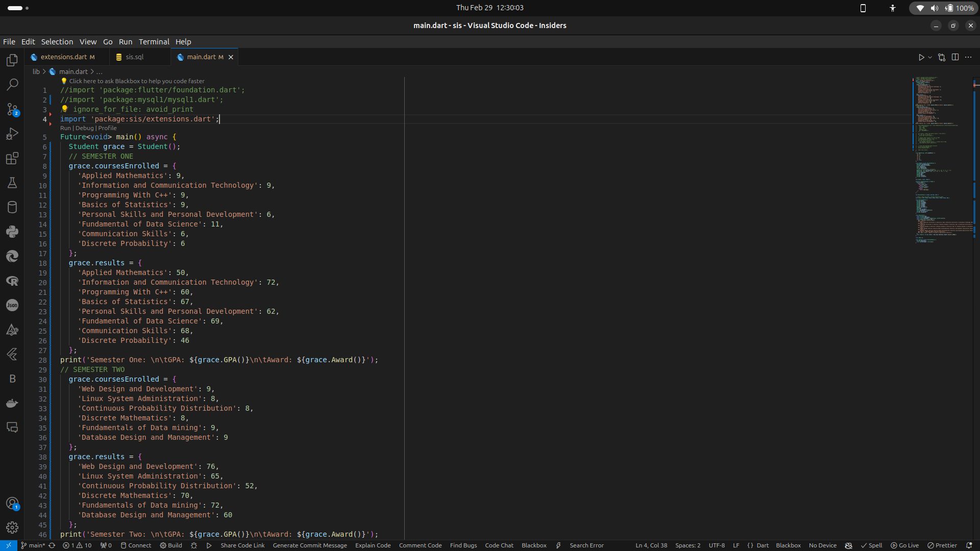Toggle Spell checker in status bar
This screenshot has height=551, width=980.
pyautogui.click(x=871, y=545)
